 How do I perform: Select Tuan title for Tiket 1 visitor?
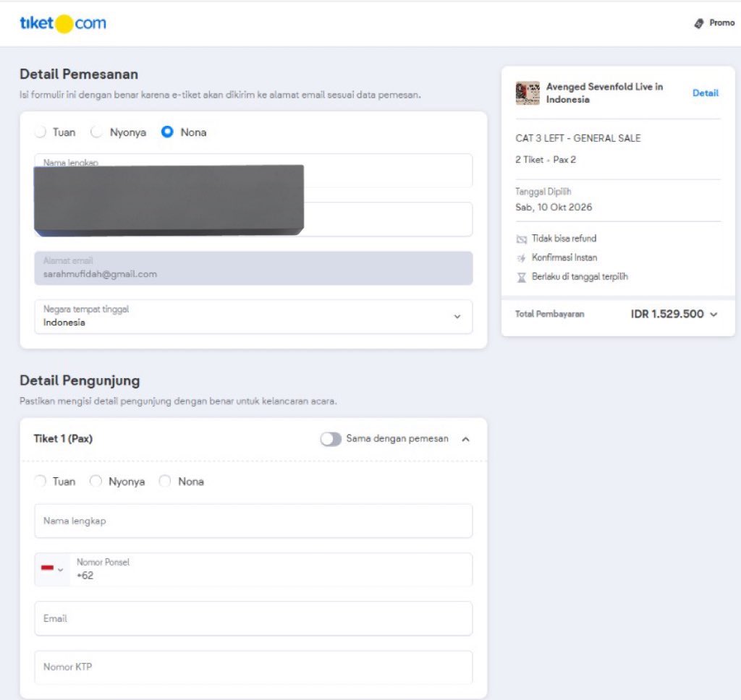[41, 482]
